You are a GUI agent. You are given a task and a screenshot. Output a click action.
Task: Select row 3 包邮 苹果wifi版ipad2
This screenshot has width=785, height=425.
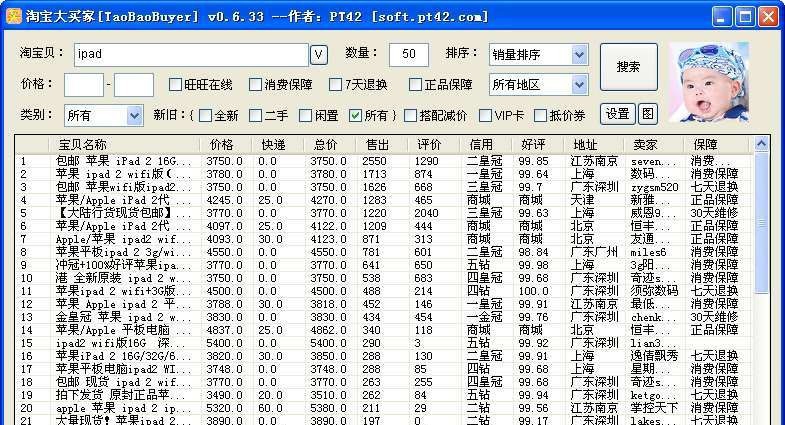coord(383,187)
